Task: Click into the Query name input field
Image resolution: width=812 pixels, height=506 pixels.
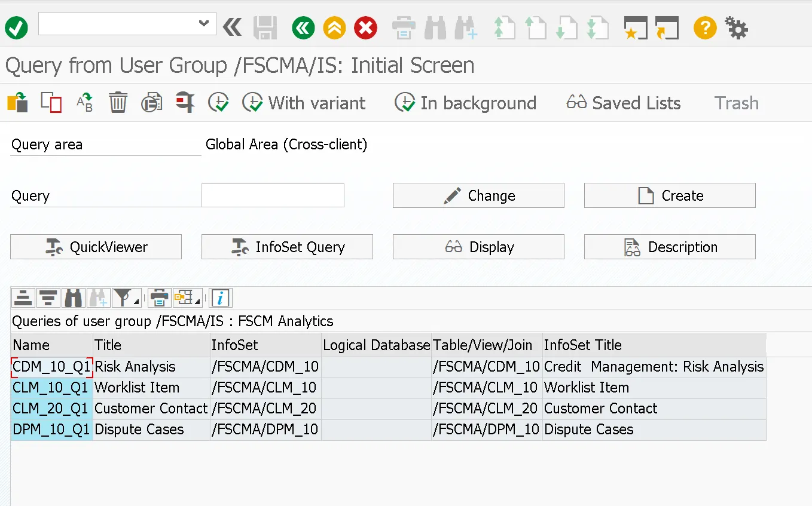Action: pos(273,195)
